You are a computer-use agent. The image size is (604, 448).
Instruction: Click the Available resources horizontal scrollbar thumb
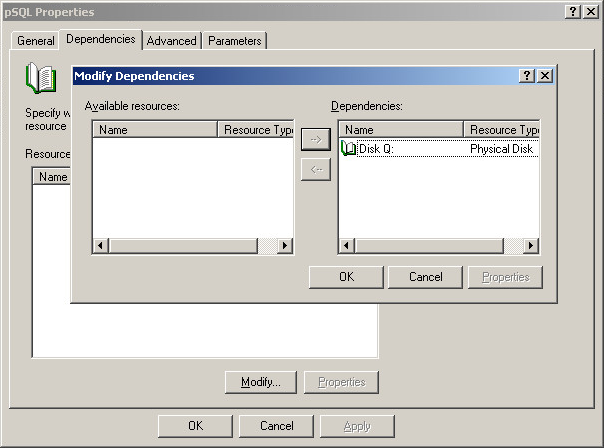[x=183, y=245]
